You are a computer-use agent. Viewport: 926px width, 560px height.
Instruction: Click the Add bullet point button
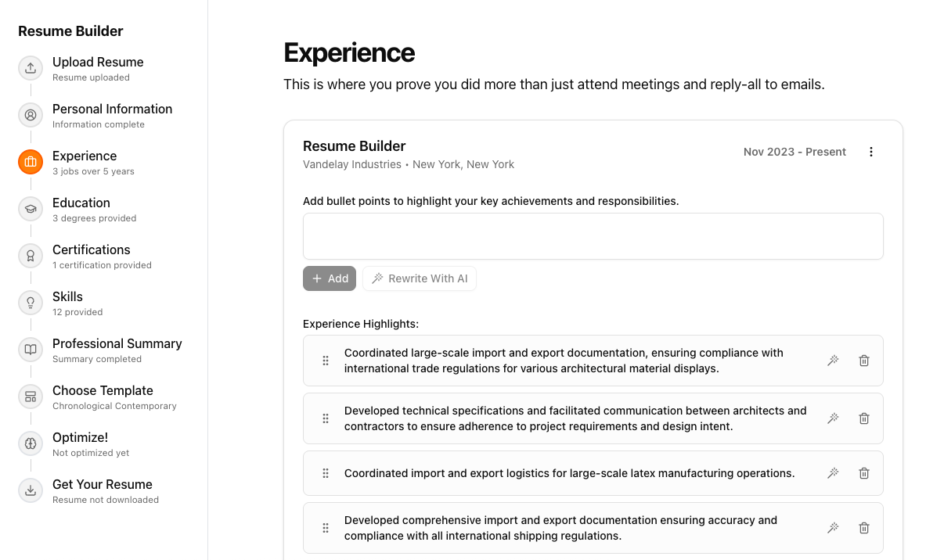tap(330, 278)
